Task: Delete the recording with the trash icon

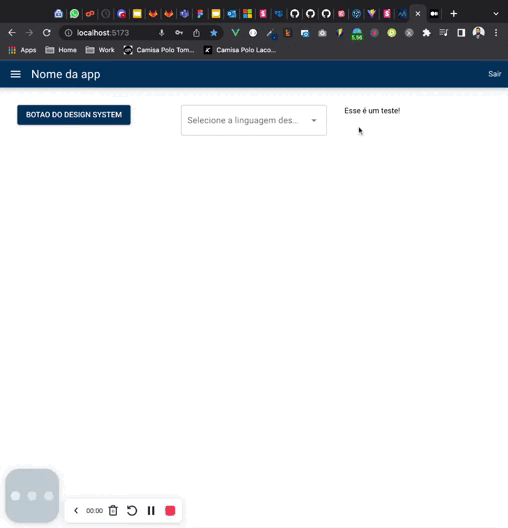Action: (113, 510)
